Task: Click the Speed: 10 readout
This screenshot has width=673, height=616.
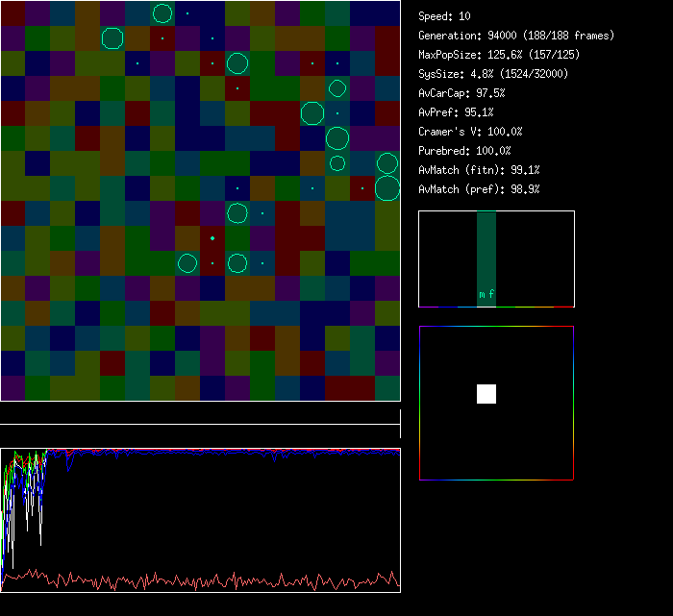Action: point(445,16)
